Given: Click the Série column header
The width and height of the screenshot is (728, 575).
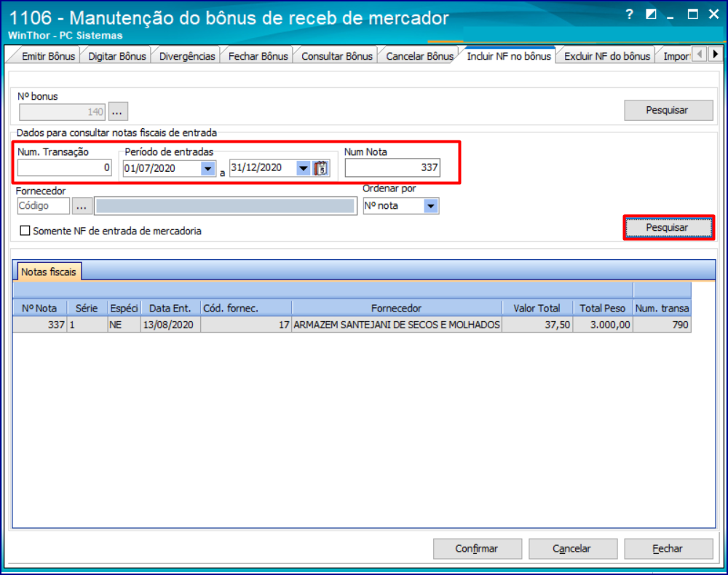Looking at the screenshot, I should click(x=87, y=308).
